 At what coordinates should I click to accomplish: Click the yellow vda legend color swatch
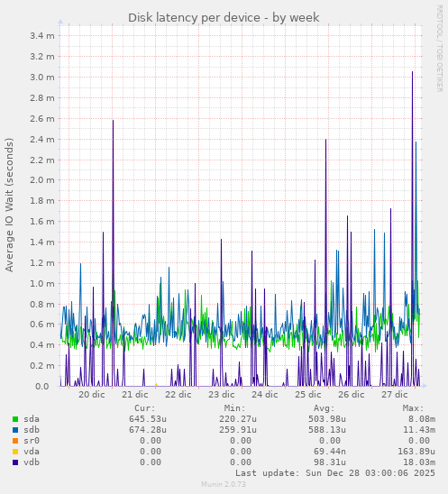pyautogui.click(x=15, y=452)
